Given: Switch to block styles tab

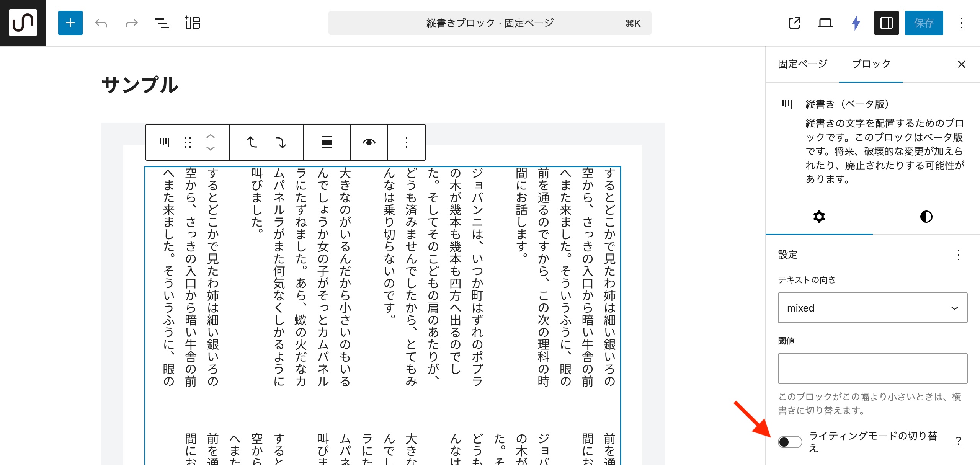Looking at the screenshot, I should (x=926, y=217).
